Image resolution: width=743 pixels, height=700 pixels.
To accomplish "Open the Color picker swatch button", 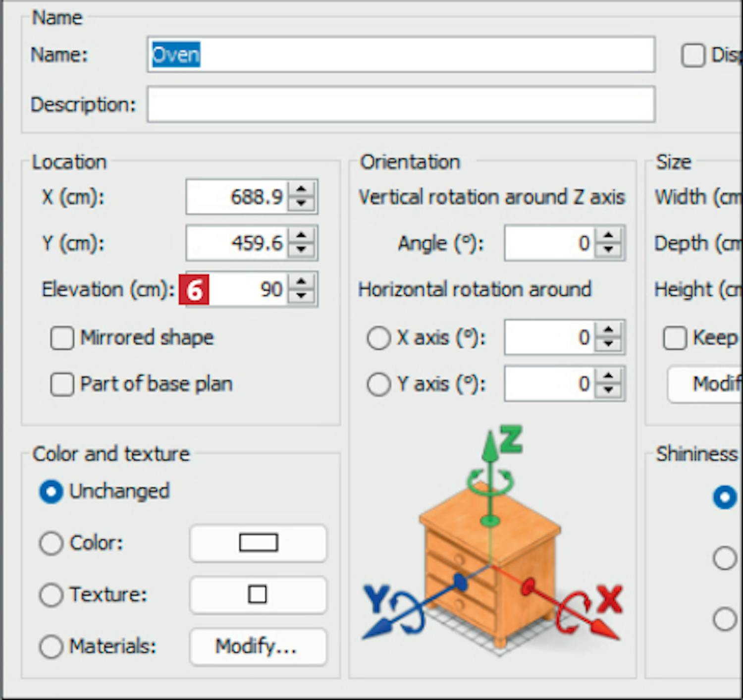I will 258,543.
